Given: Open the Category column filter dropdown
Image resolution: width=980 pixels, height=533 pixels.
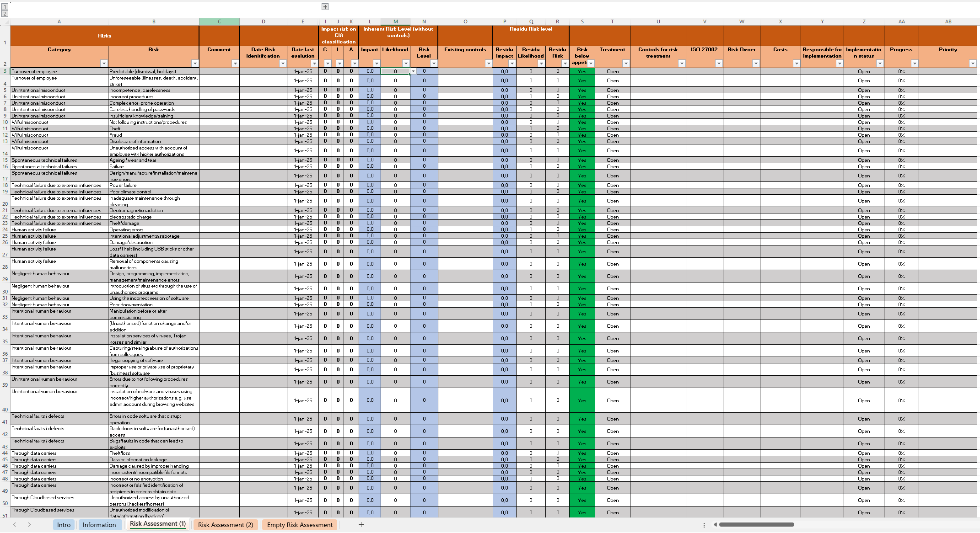Looking at the screenshot, I should coord(104,64).
